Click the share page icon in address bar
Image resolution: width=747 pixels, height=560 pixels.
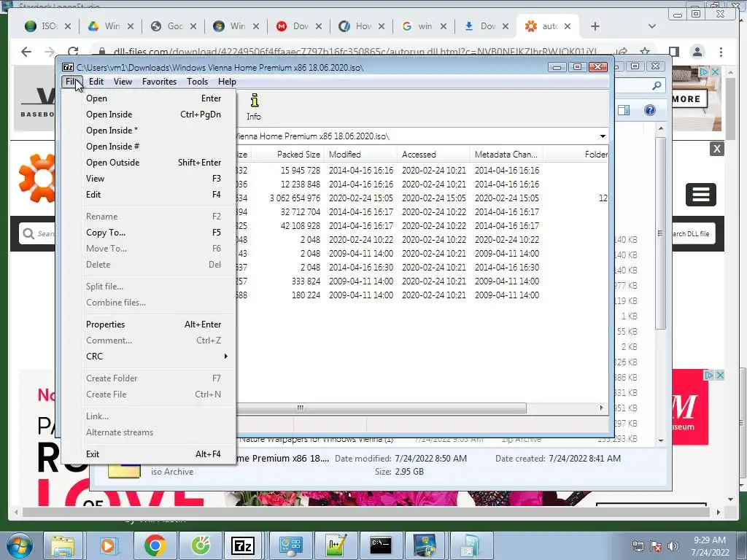click(622, 52)
